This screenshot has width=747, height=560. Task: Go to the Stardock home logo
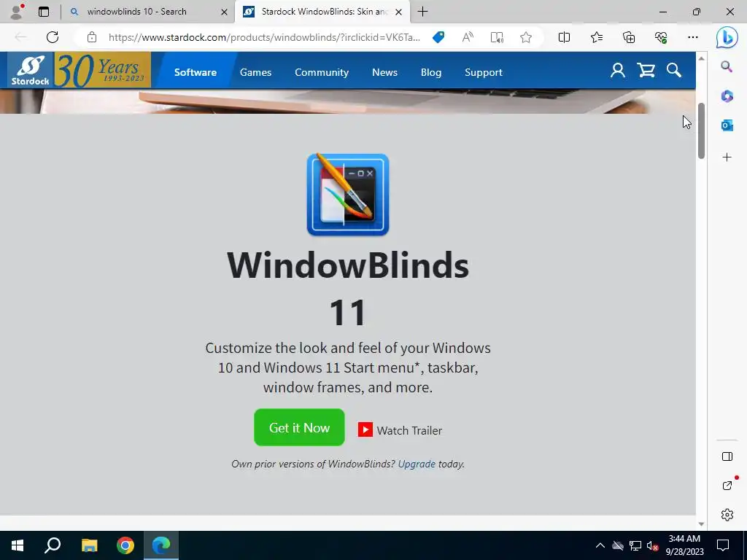tap(31, 71)
